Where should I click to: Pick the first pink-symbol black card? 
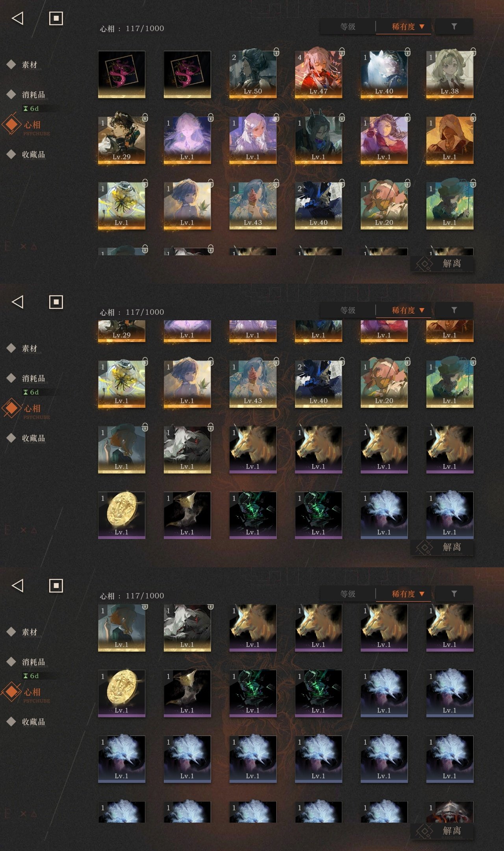point(121,74)
